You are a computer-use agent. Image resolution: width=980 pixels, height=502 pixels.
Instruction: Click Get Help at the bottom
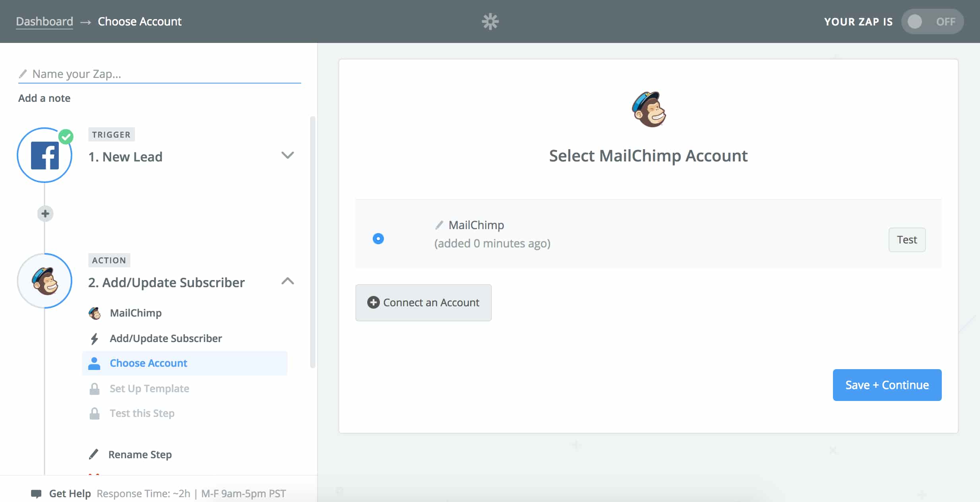pyautogui.click(x=70, y=494)
